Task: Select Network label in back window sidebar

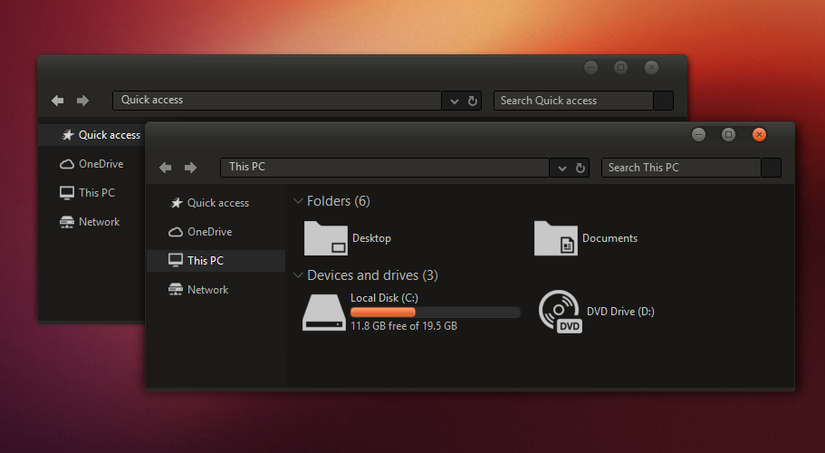Action: [x=99, y=222]
